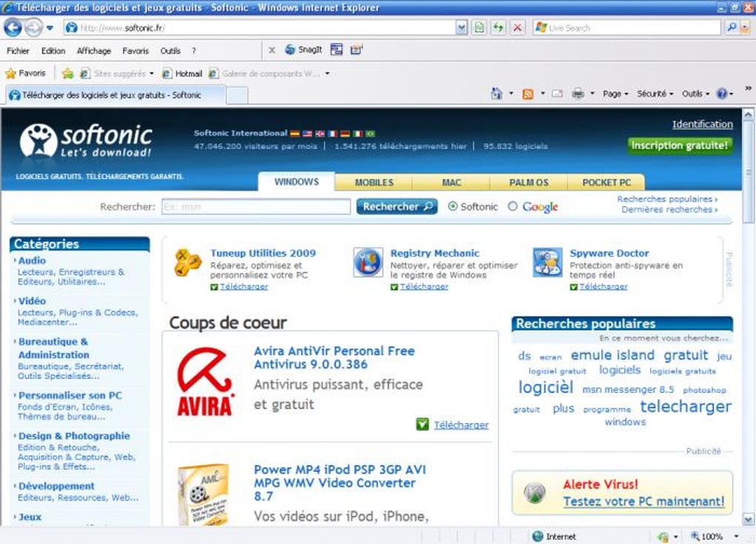Screen dimensions: 756x544
Task: Click in the Softonic Rechercher input field
Action: pyautogui.click(x=256, y=207)
